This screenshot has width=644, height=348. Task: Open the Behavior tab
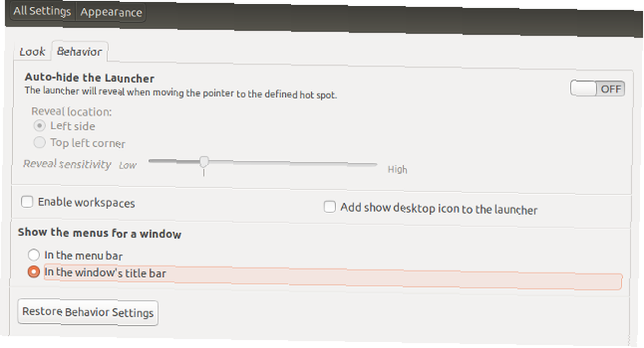pyautogui.click(x=79, y=51)
